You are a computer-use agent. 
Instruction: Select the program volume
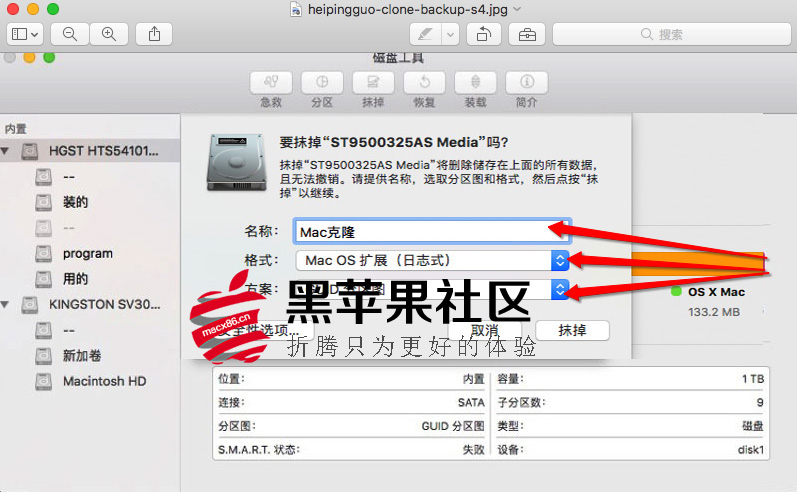click(x=90, y=253)
